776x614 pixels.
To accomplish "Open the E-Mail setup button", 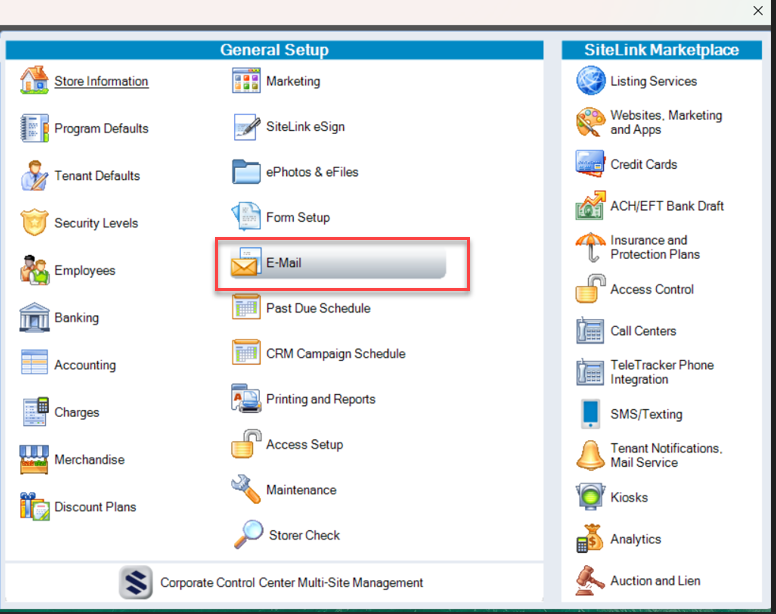I will 338,263.
